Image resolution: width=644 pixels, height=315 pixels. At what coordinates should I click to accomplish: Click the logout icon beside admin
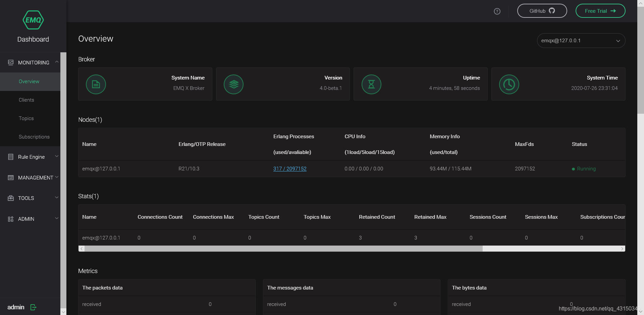click(33, 307)
